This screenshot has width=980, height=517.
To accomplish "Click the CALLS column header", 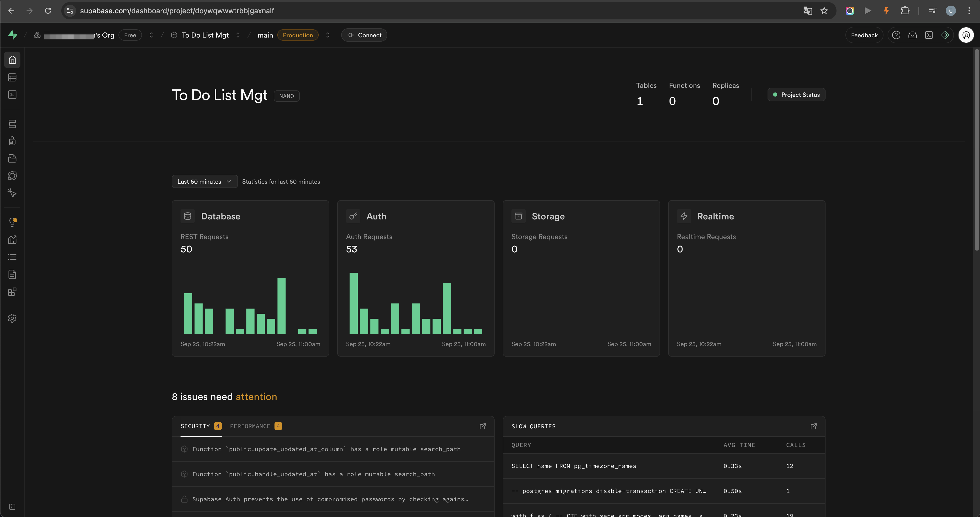I will (x=796, y=445).
